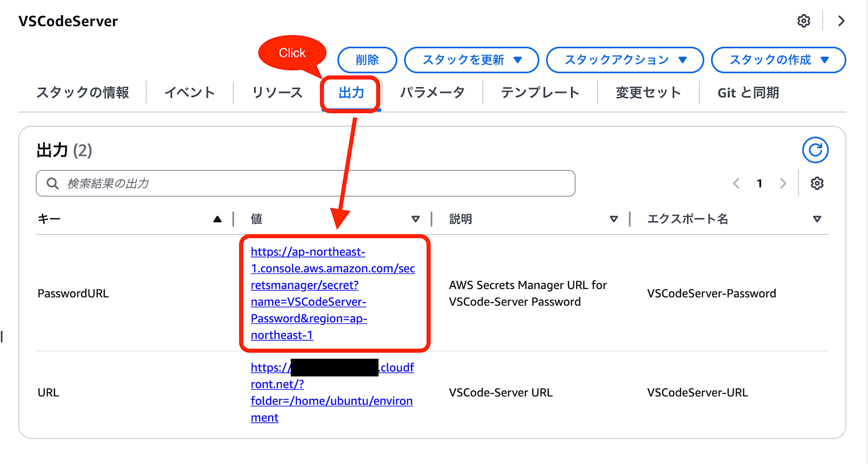Select the 出力 tab
868x464 pixels.
[351, 92]
